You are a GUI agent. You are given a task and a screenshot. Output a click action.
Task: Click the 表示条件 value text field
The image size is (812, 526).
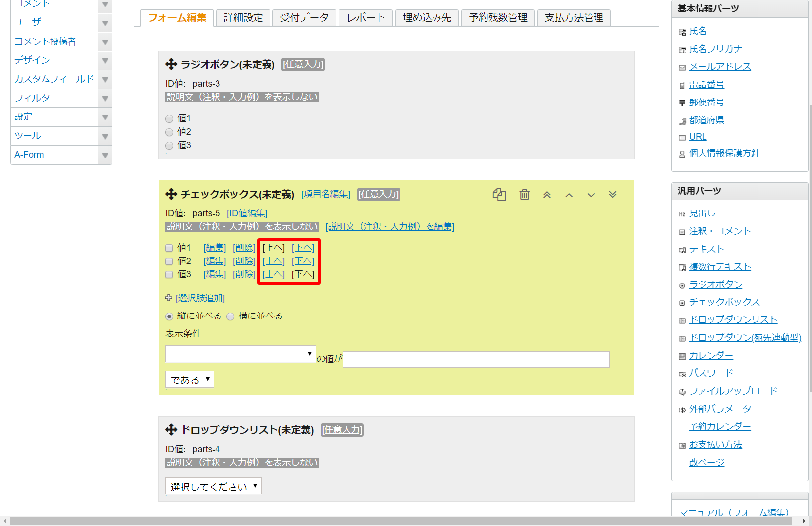pyautogui.click(x=476, y=359)
